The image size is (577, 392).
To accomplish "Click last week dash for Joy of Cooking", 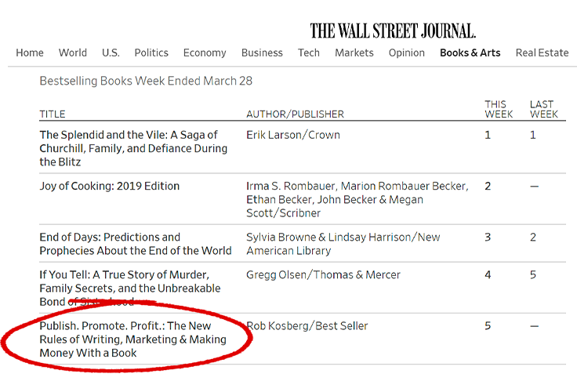I will click(x=535, y=187).
